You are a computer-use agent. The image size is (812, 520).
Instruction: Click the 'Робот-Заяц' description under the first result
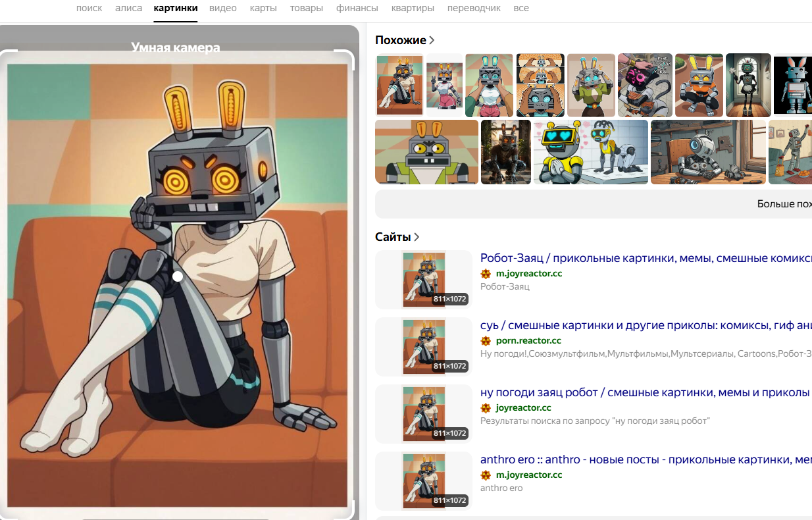pos(505,287)
